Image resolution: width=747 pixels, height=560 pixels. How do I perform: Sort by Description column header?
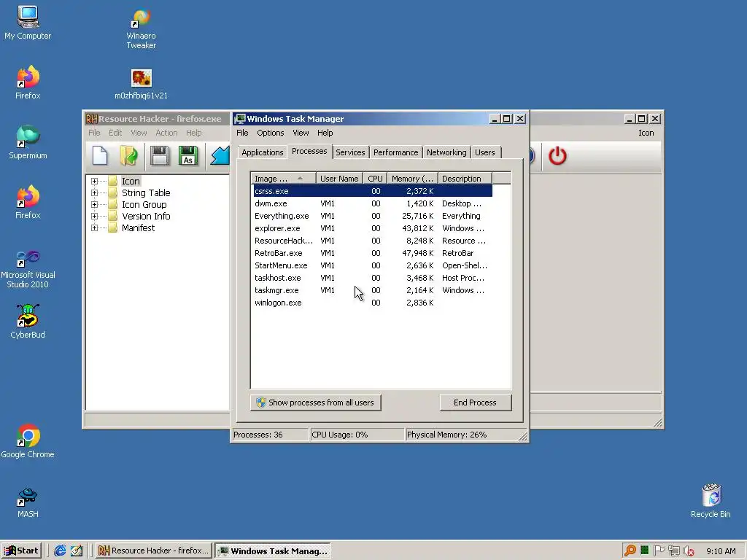pyautogui.click(x=465, y=179)
